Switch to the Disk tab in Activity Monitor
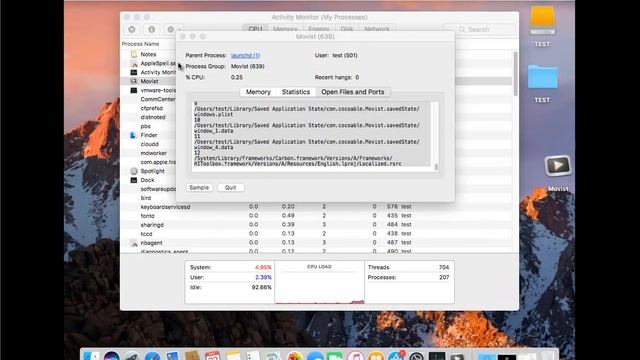 347,29
